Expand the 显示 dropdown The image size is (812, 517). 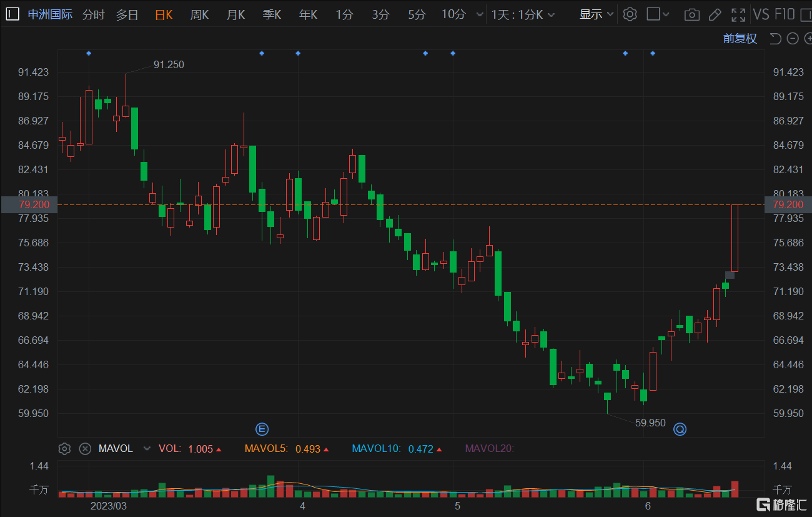[x=597, y=14]
